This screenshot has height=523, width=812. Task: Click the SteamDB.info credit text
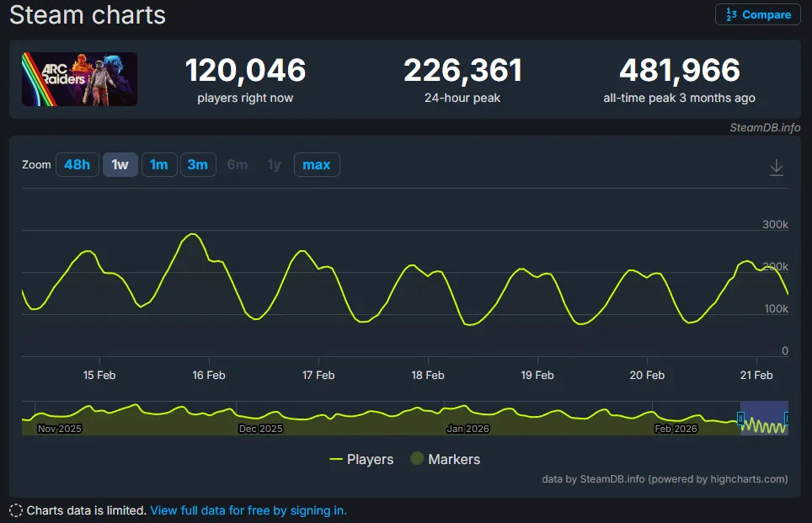pos(765,127)
